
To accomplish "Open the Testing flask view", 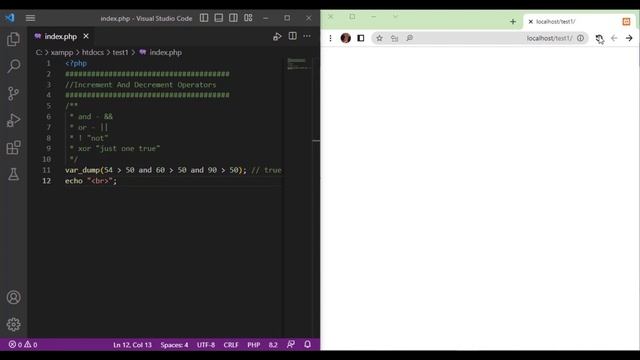I will pos(13,174).
